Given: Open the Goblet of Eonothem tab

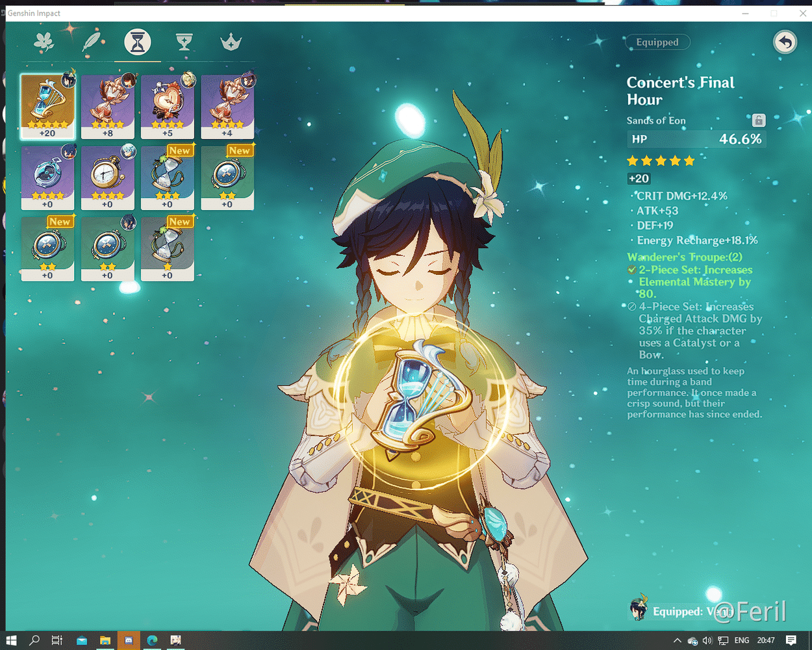Looking at the screenshot, I should pos(184,42).
